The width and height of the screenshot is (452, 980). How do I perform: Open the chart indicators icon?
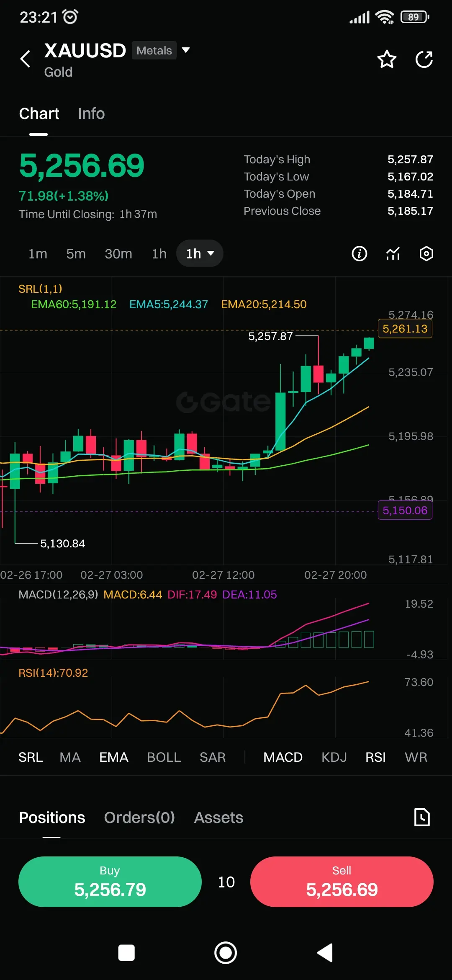[x=393, y=253]
